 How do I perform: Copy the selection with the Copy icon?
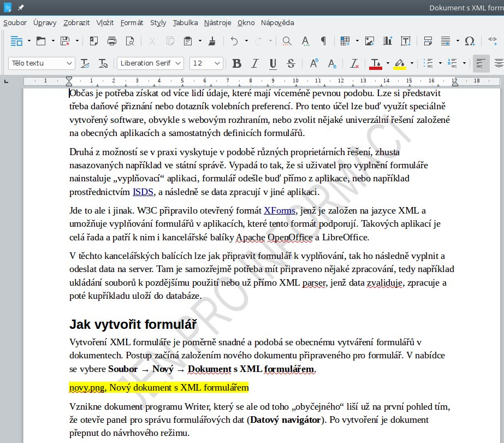pyautogui.click(x=170, y=41)
